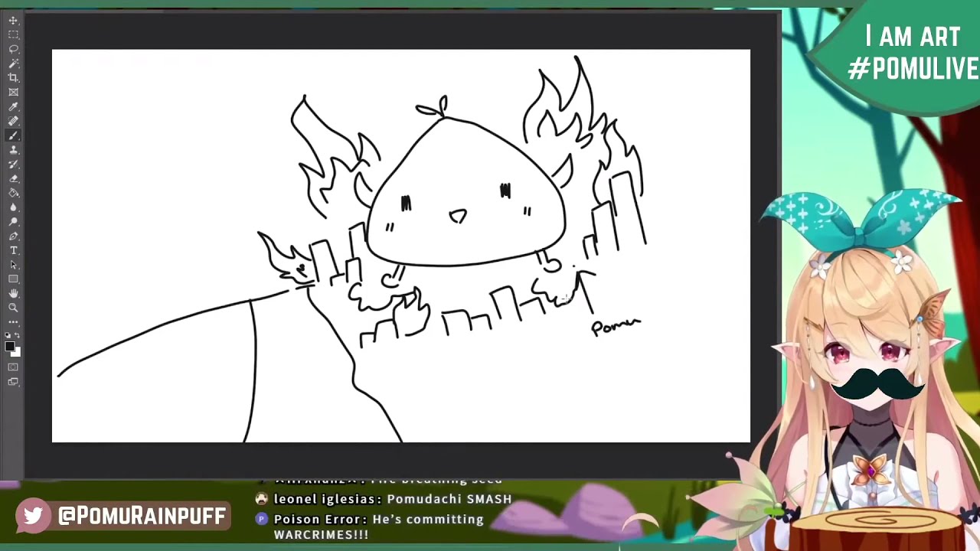Image resolution: width=980 pixels, height=551 pixels.
Task: Open the Edit Toolbar three-dots menu
Action: pyautogui.click(x=14, y=322)
